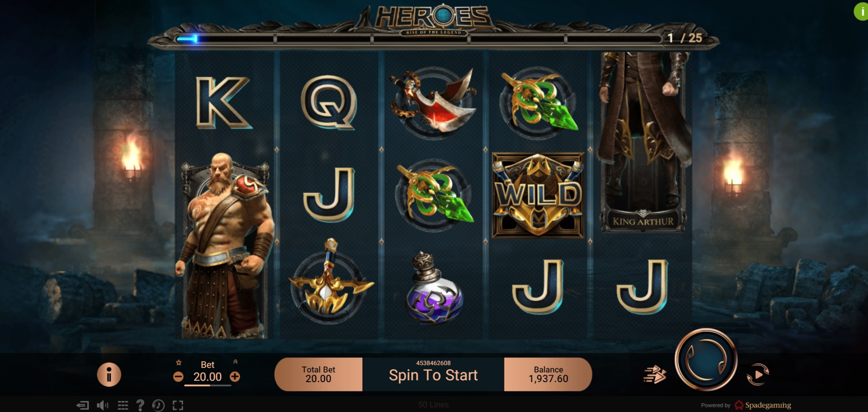This screenshot has width=868, height=412.
Task: Select the WILD symbol on reels
Action: tap(538, 195)
